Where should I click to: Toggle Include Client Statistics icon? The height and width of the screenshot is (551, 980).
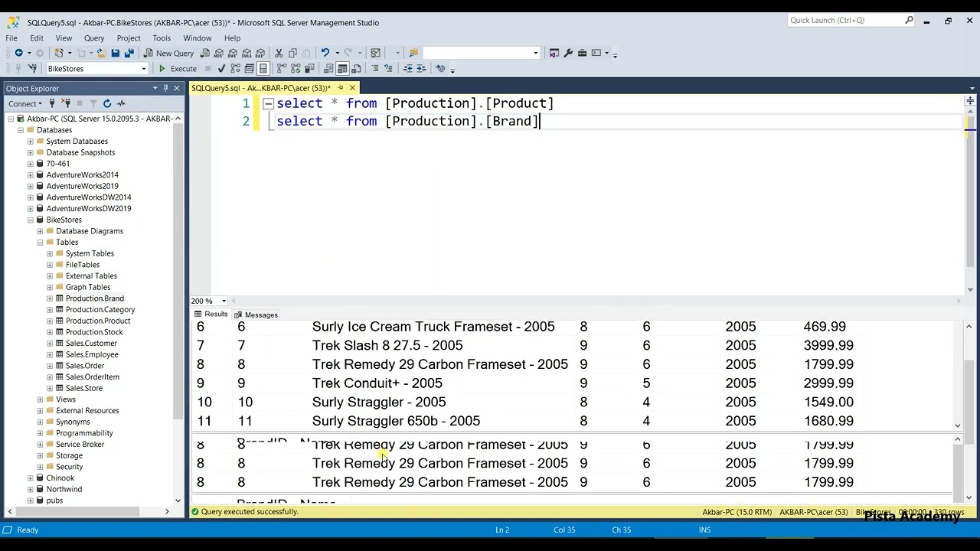pyautogui.click(x=309, y=68)
